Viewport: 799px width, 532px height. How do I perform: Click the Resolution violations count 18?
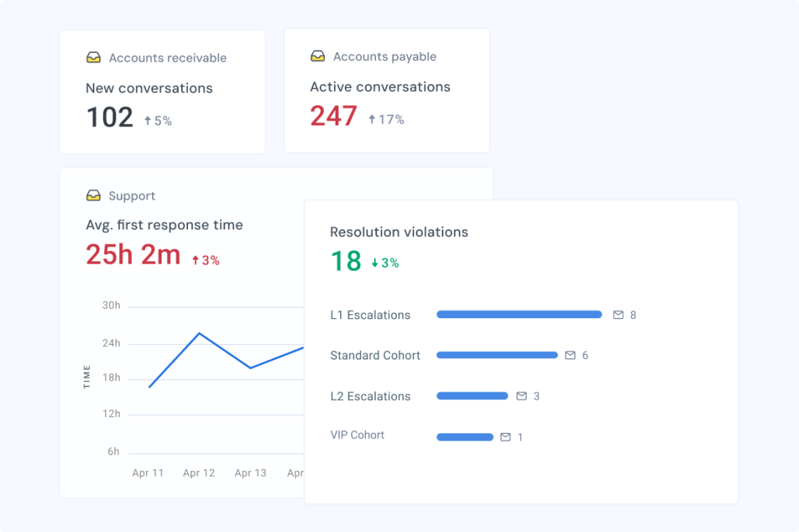pyautogui.click(x=346, y=261)
